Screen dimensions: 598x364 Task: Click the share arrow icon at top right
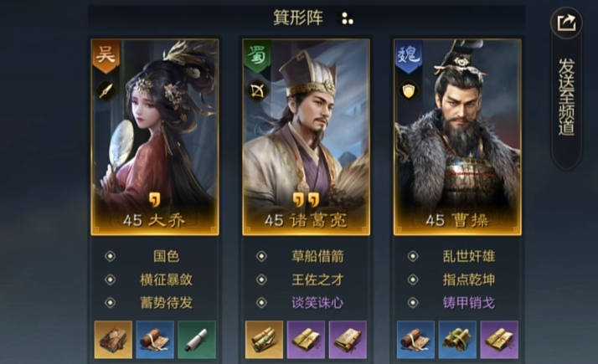pyautogui.click(x=566, y=23)
